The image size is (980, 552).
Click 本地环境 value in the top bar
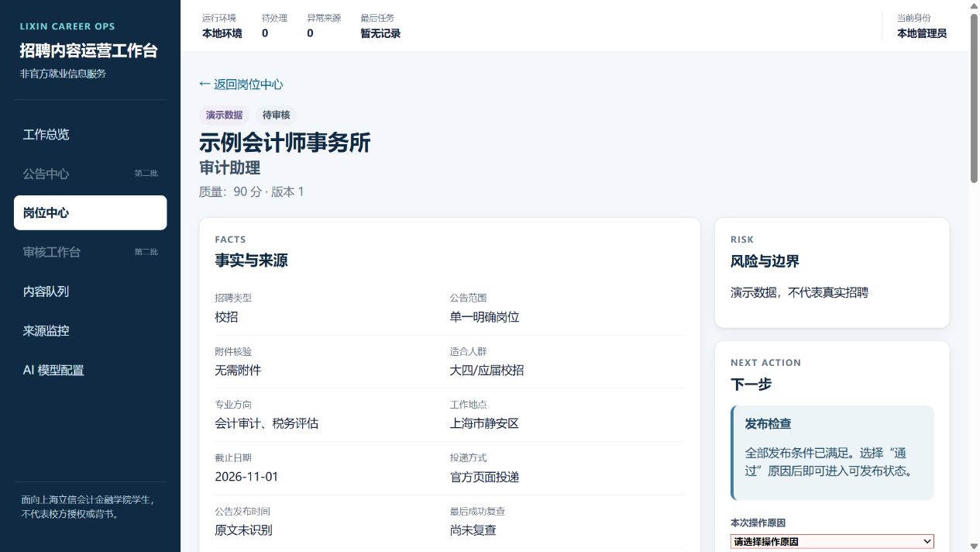click(222, 33)
